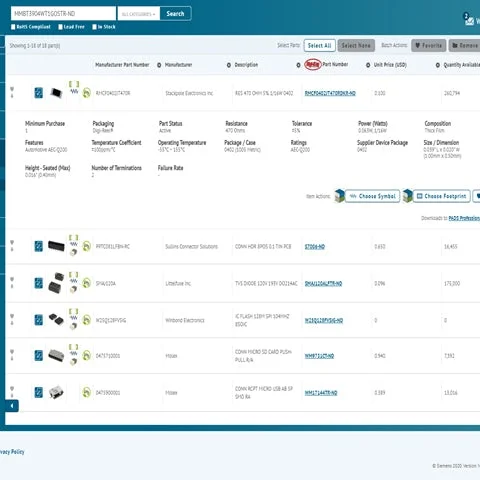
Task: Open the datasheet icon for Littelfuse row
Action: [39, 283]
